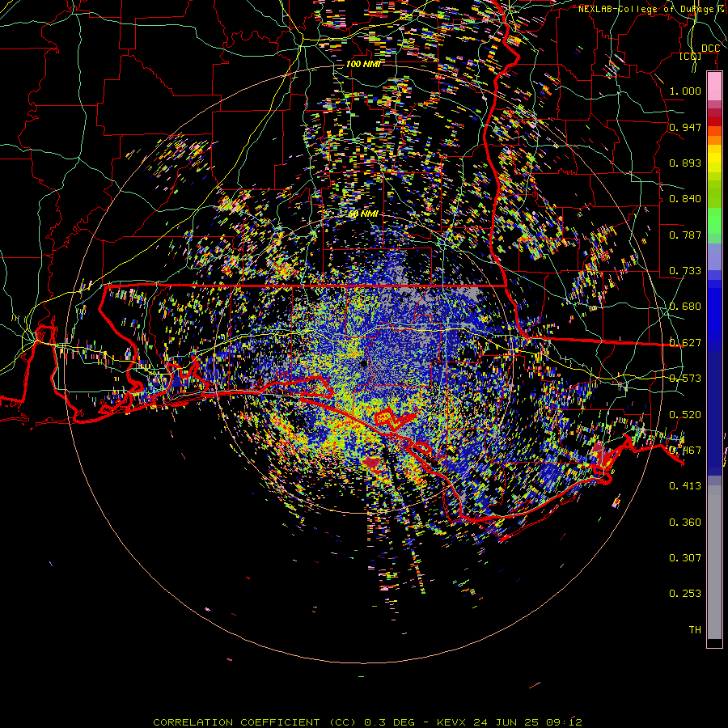
Task: Click the 0.307 scale value
Action: (x=685, y=558)
